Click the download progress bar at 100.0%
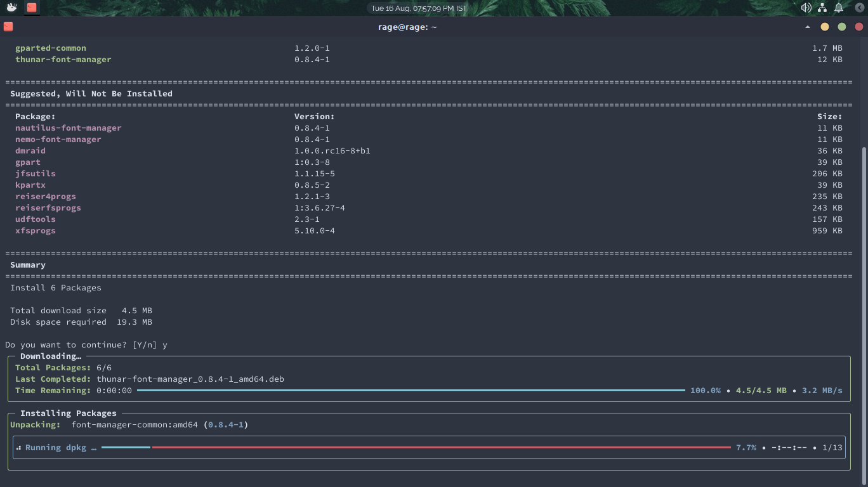Viewport: 868px width, 487px height. coord(411,390)
